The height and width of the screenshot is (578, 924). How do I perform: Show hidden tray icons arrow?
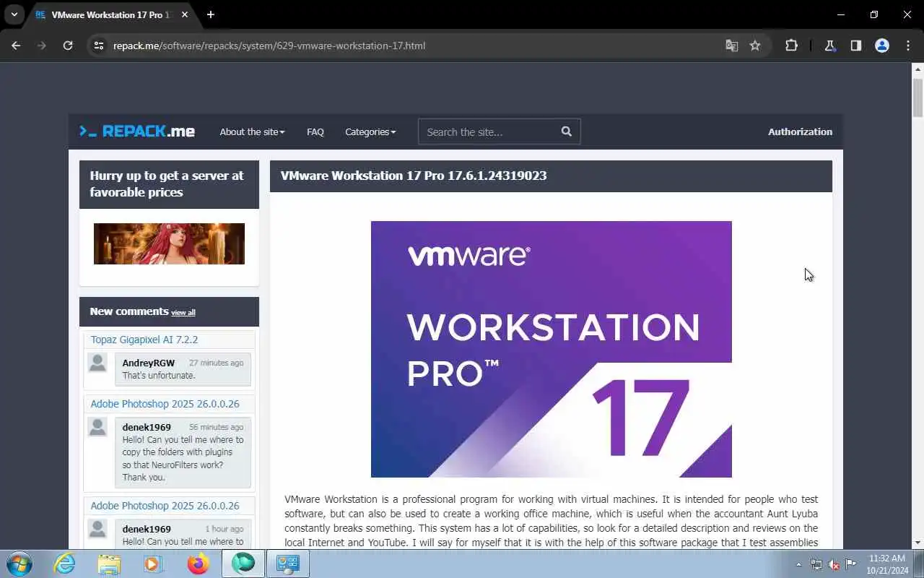click(798, 564)
